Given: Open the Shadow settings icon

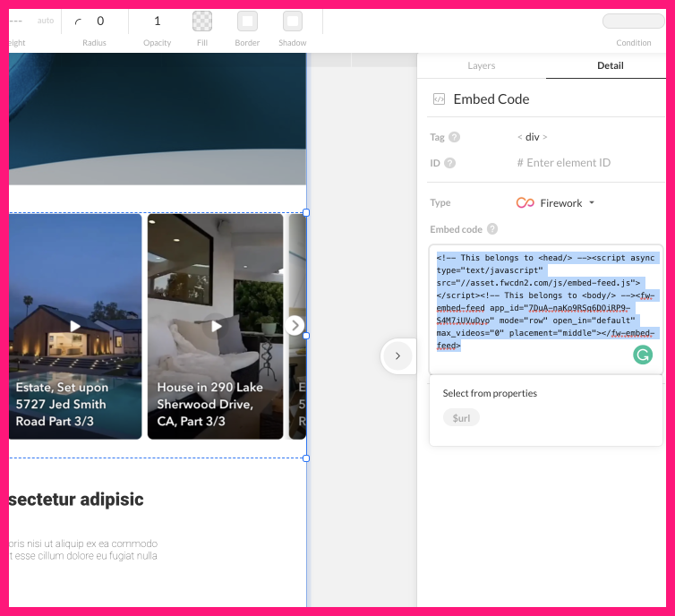Looking at the screenshot, I should 293,21.
